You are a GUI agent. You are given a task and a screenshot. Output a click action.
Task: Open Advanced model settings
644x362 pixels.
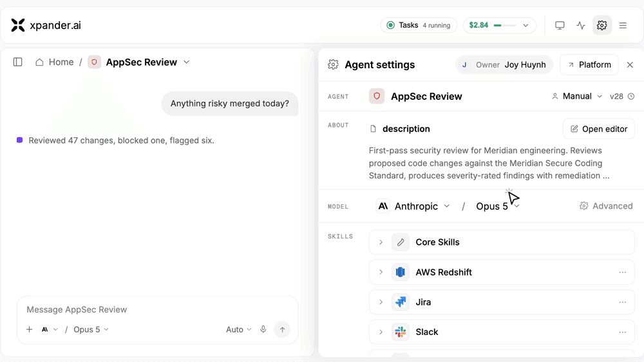coord(606,206)
